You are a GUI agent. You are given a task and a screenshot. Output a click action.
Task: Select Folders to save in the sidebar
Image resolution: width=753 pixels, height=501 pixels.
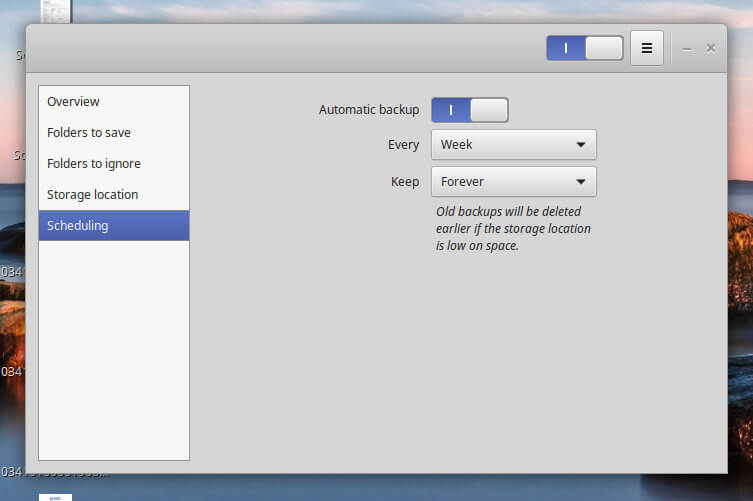click(x=113, y=133)
